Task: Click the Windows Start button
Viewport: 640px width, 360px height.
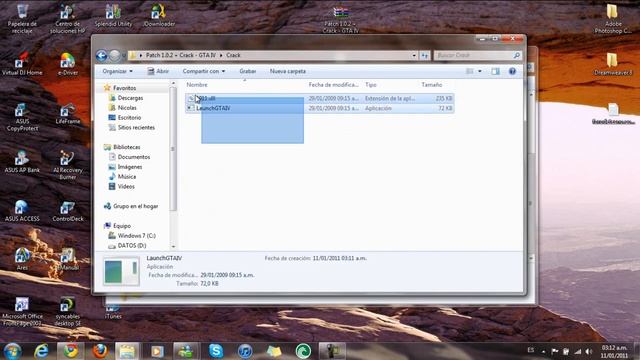Action: point(13,351)
